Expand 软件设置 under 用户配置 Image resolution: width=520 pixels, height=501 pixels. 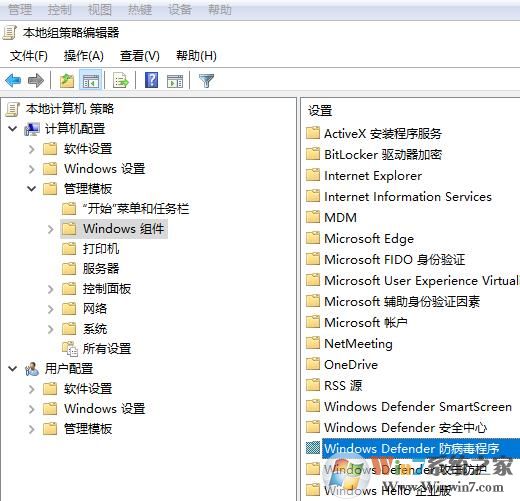pyautogui.click(x=32, y=389)
